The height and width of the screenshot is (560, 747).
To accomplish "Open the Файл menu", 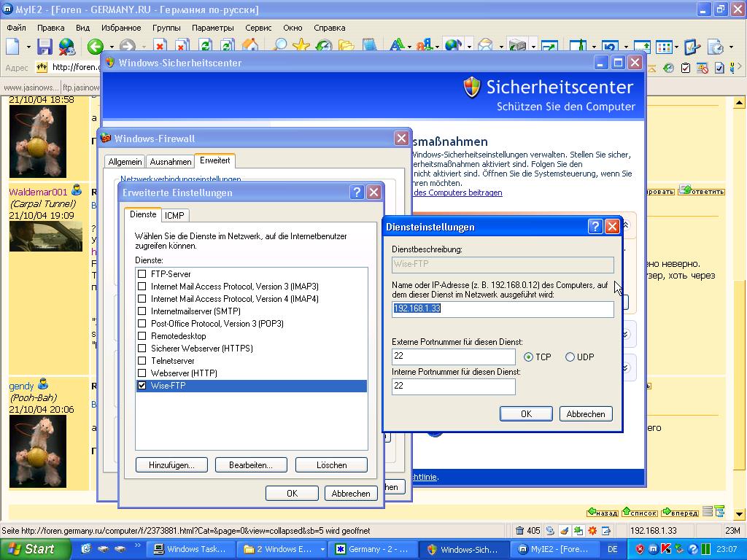I will click(x=16, y=28).
